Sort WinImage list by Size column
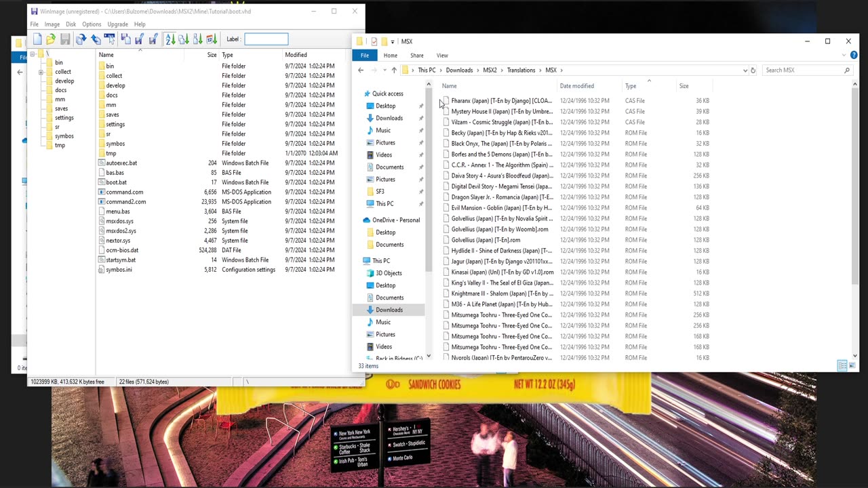This screenshot has width=868, height=488. coord(212,55)
